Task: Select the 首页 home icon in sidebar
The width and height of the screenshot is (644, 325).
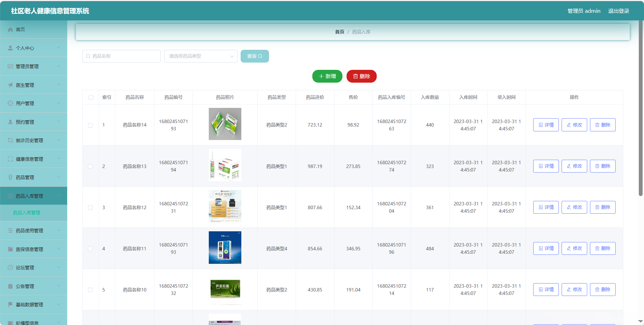Action: (x=10, y=29)
